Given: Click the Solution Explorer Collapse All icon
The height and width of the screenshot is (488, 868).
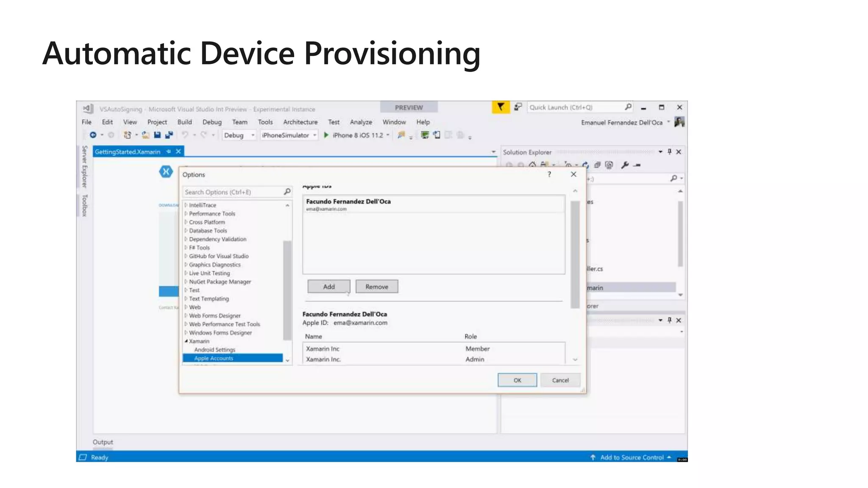Looking at the screenshot, I should point(597,165).
